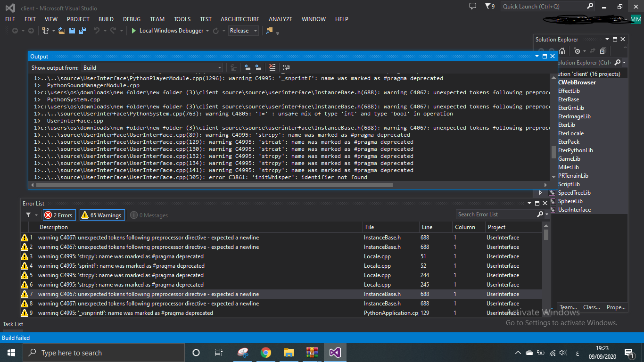The height and width of the screenshot is (362, 644).
Task: Click the Visual Studio logo in title bar
Action: pyautogui.click(x=10, y=8)
